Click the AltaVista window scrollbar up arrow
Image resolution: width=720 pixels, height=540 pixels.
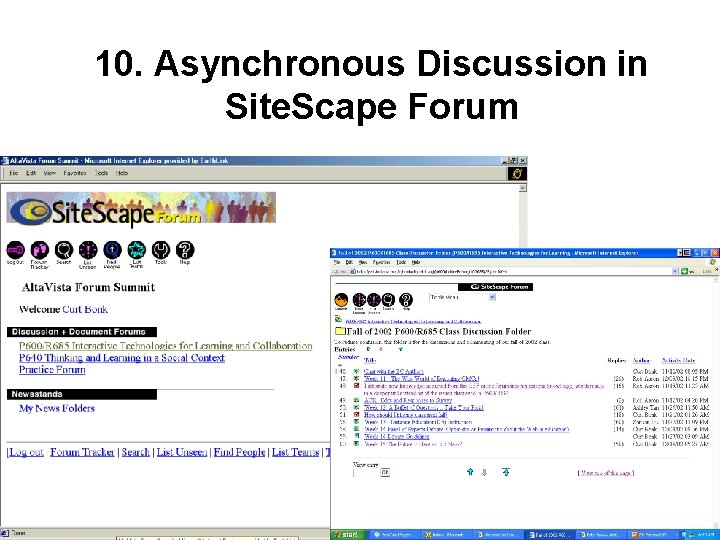[523, 188]
